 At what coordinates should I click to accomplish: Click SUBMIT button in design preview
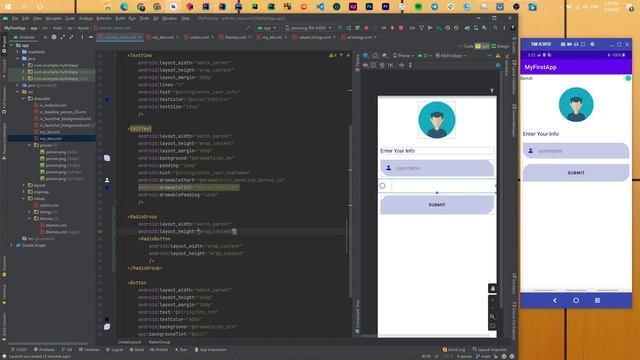tap(437, 205)
